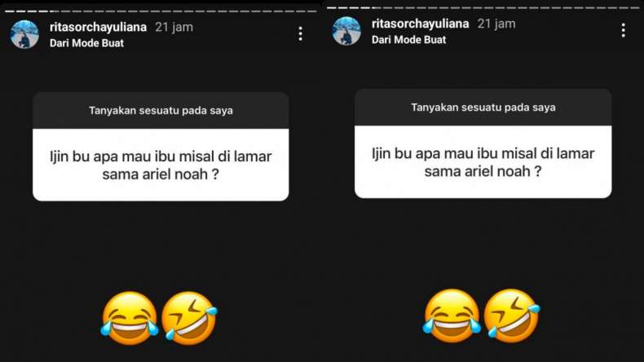644x362 pixels.
Task: Tap '21 jam' timestamp on right story
Action: (x=496, y=24)
